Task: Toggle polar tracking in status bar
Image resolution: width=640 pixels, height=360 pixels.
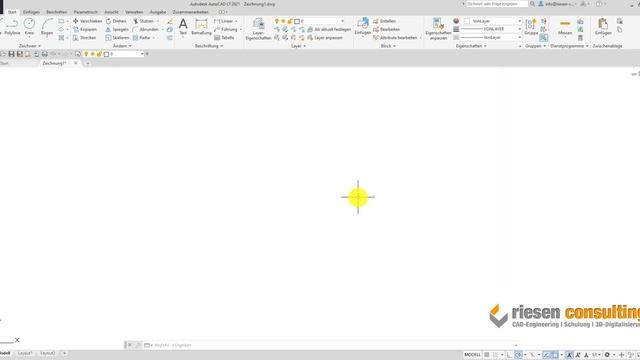Action: click(518, 355)
